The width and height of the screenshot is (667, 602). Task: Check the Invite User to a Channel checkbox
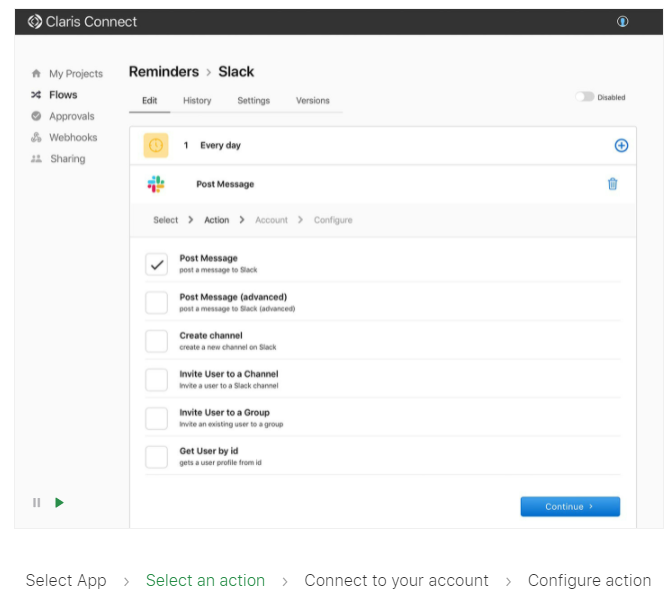click(156, 379)
